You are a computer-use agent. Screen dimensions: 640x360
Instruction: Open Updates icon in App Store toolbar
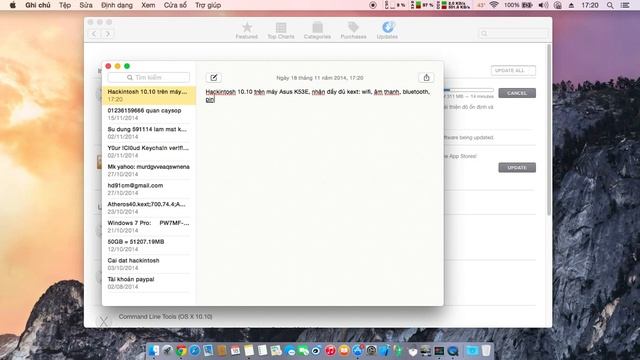(x=387, y=31)
